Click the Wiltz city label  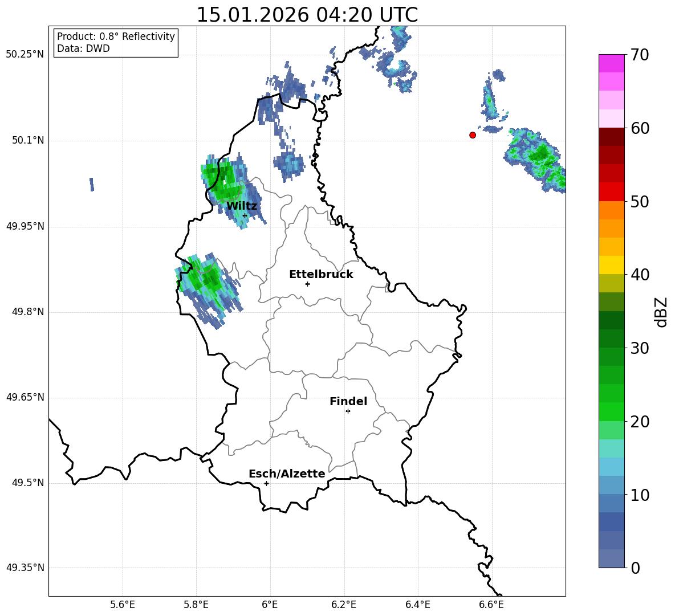242,206
